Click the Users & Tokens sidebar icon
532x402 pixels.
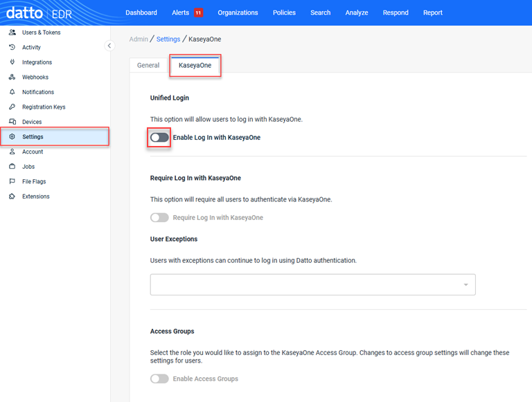tap(12, 33)
